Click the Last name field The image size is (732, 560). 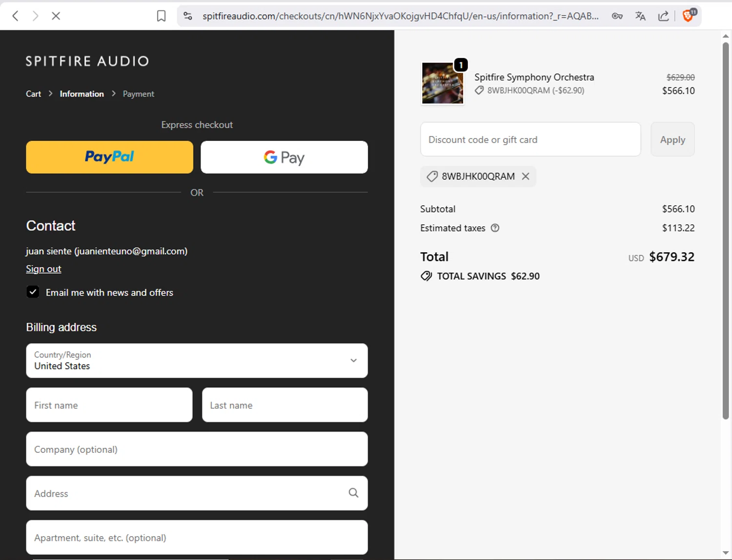click(285, 405)
